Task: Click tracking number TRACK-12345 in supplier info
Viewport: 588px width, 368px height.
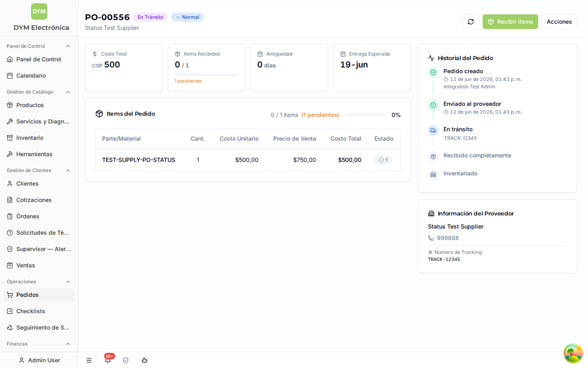Action: click(x=444, y=259)
